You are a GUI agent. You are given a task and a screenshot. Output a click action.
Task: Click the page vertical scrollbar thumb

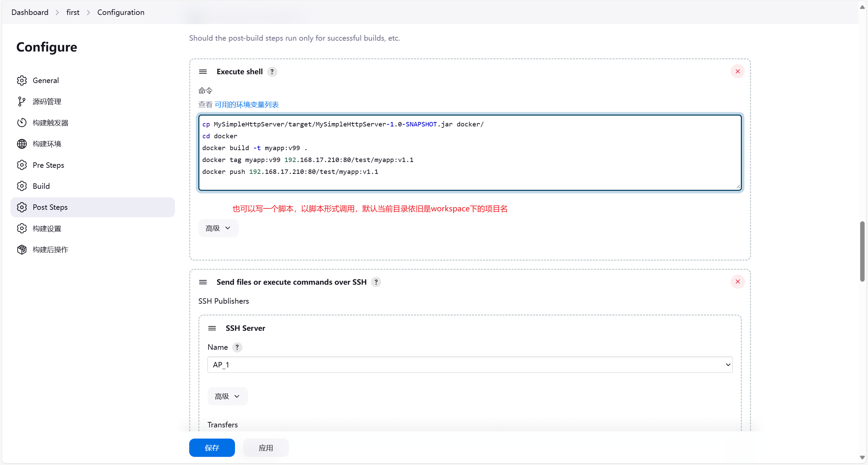coord(862,251)
